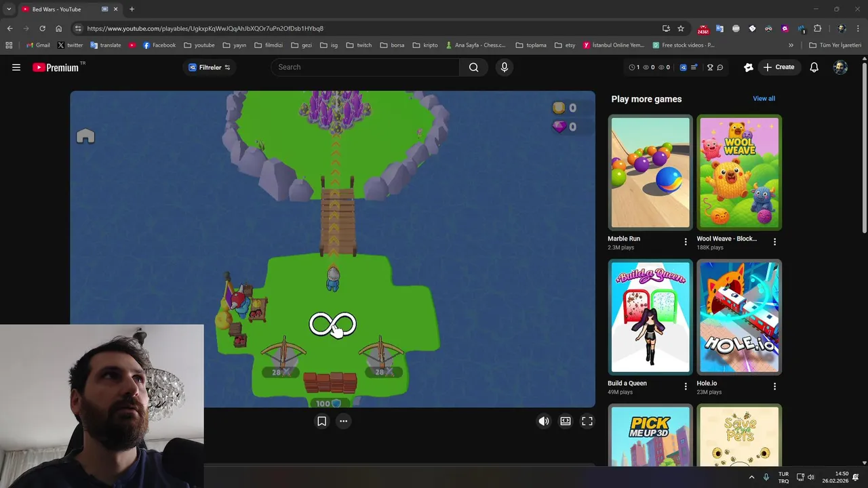Image resolution: width=868 pixels, height=488 pixels.
Task: Click the Create button
Action: coord(778,67)
